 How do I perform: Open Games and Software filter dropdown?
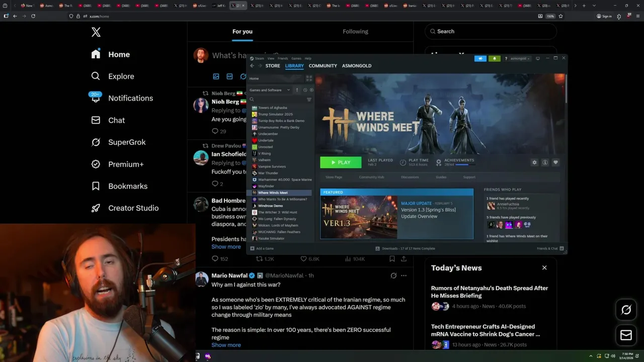[270, 90]
